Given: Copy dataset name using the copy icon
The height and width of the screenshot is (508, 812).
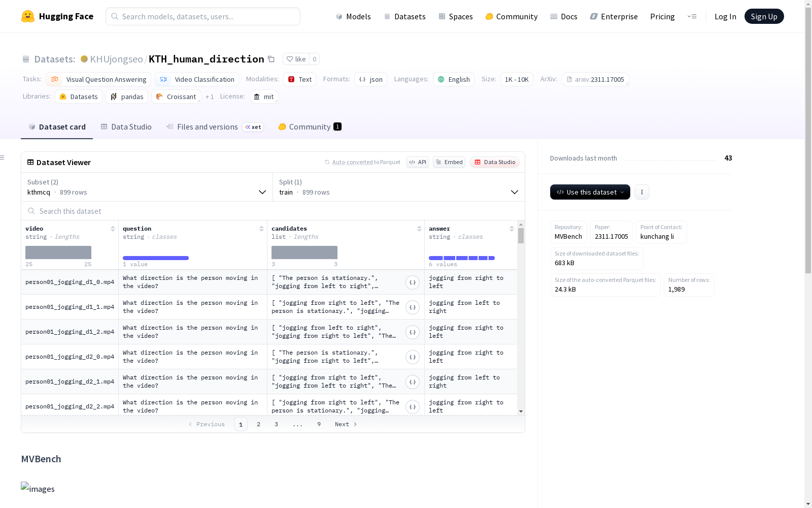Looking at the screenshot, I should click(x=271, y=59).
